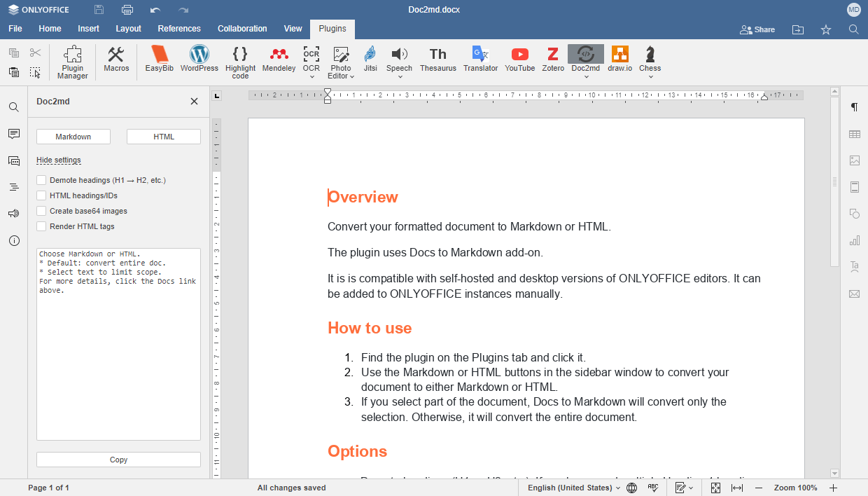Redo the last action
Image resolution: width=868 pixels, height=496 pixels.
pyautogui.click(x=183, y=10)
